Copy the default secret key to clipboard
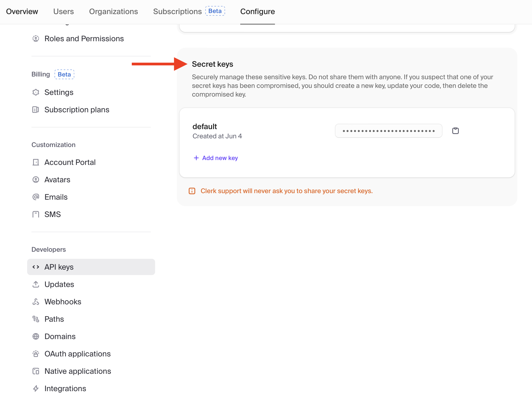The image size is (532, 402). click(455, 131)
